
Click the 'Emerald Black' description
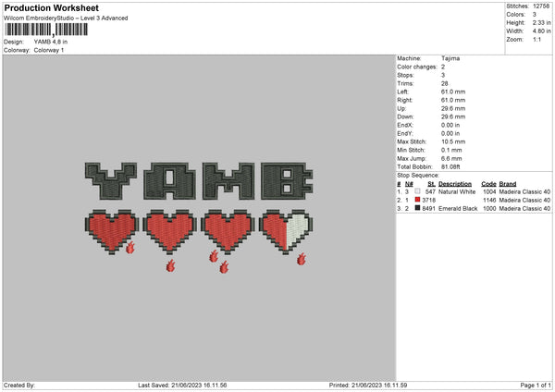click(x=458, y=208)
